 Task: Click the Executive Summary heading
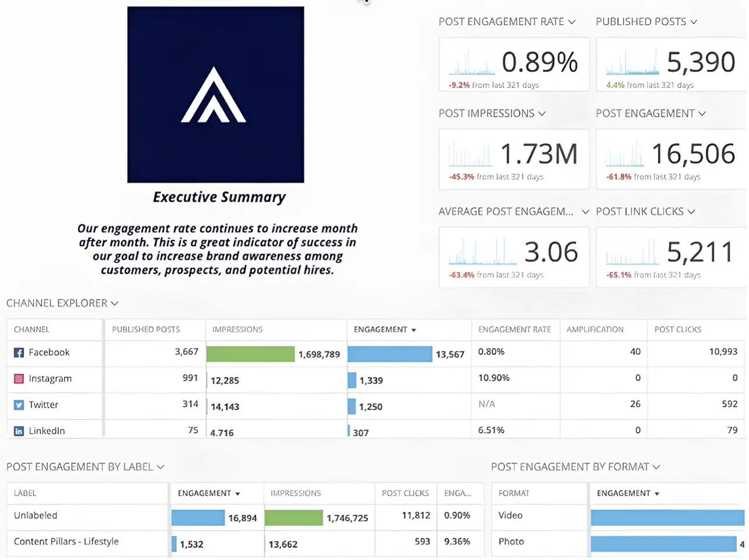point(220,198)
